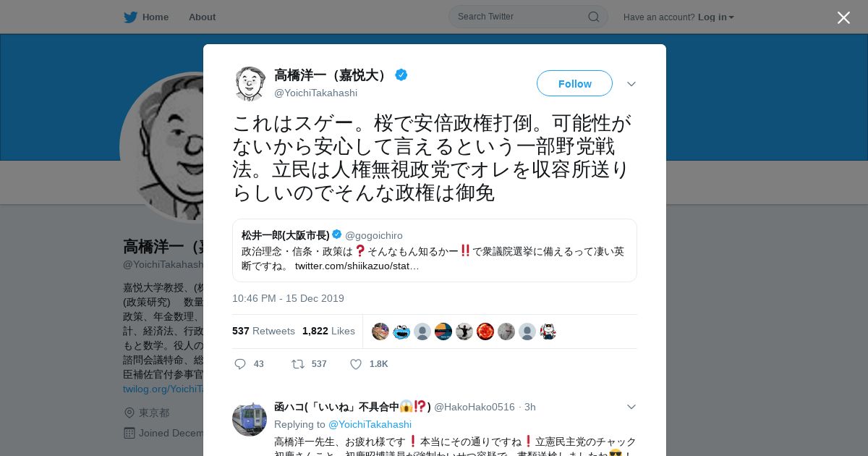The height and width of the screenshot is (456, 868).
Task: Close the tweet overlay with X
Action: (x=843, y=17)
